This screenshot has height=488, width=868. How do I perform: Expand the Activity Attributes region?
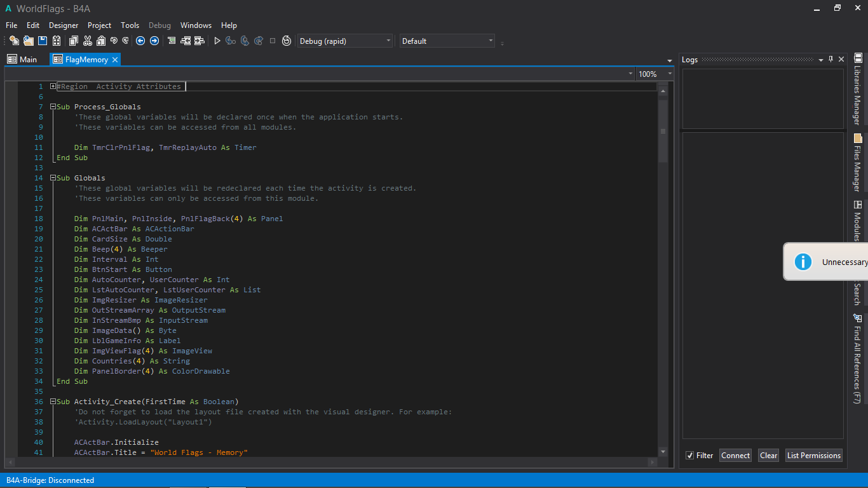[x=53, y=86]
